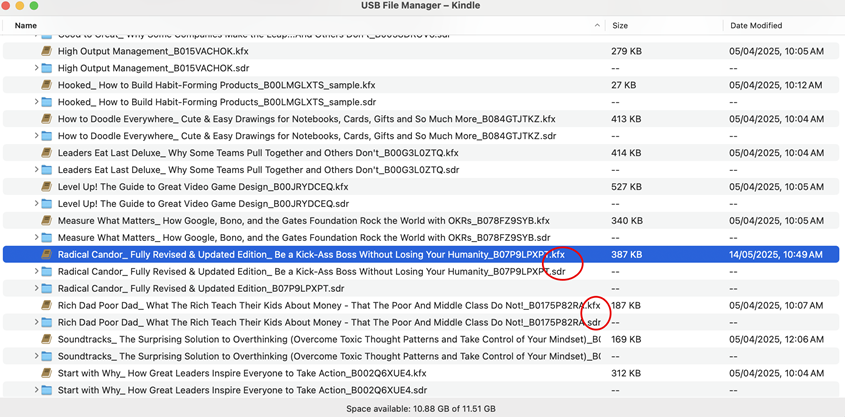Expand the High Output Management sdr folder
The image size is (845, 417).
(x=36, y=68)
